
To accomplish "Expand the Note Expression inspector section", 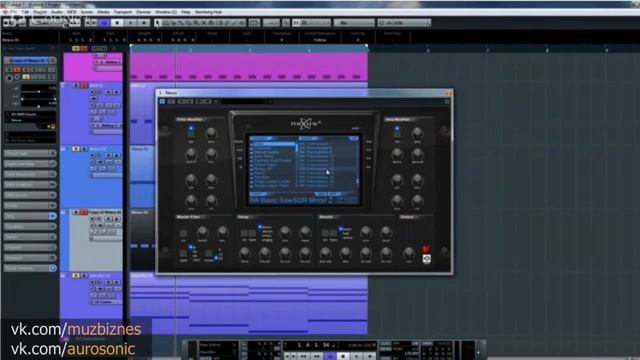I will pyautogui.click(x=29, y=174).
